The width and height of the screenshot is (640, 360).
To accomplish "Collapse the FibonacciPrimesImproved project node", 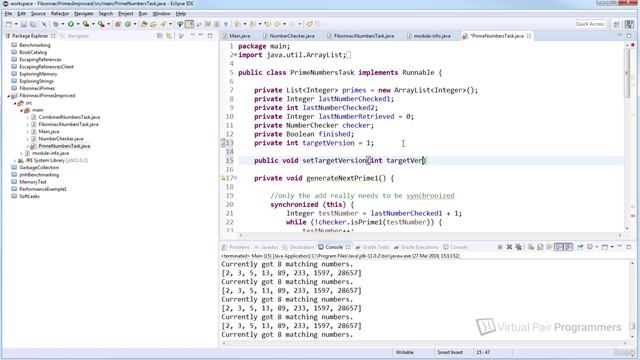I will (8, 96).
